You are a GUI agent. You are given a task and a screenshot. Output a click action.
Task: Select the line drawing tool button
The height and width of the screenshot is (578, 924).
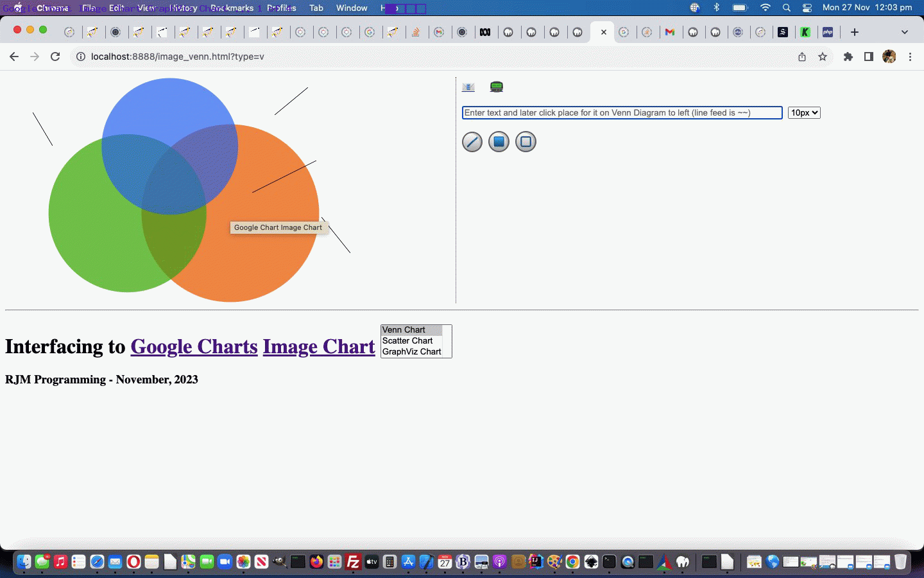coord(472,142)
